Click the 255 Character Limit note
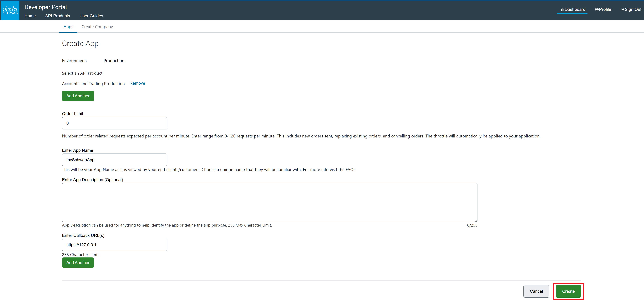Image resolution: width=644 pixels, height=302 pixels. [x=81, y=255]
